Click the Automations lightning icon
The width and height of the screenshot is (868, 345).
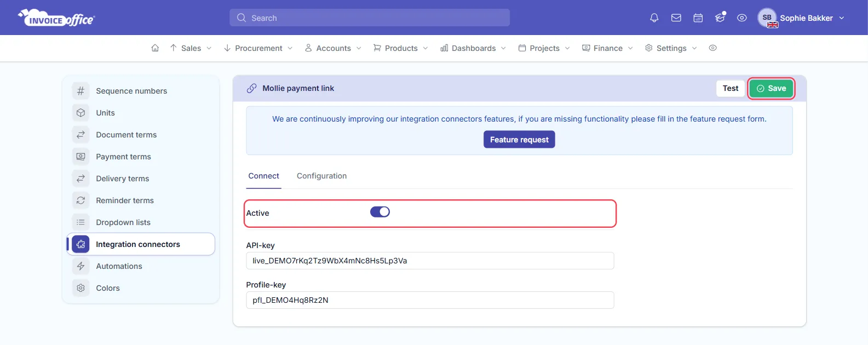[x=81, y=266]
